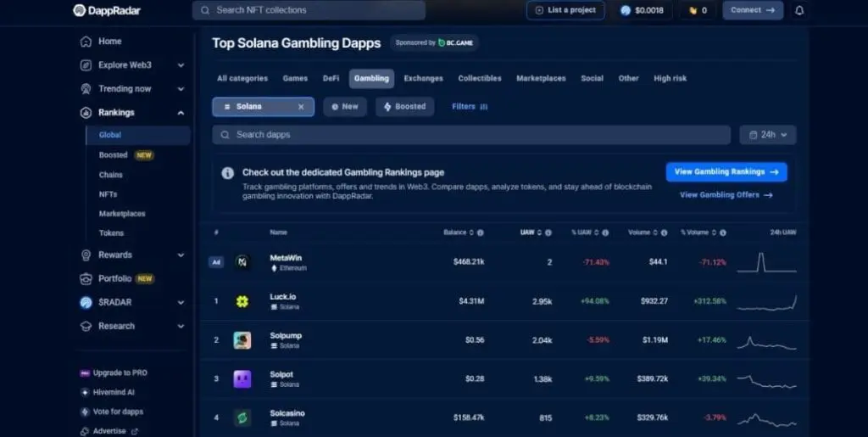This screenshot has height=437, width=868.
Task: Click the View Gambling Rankings button
Action: 726,171
